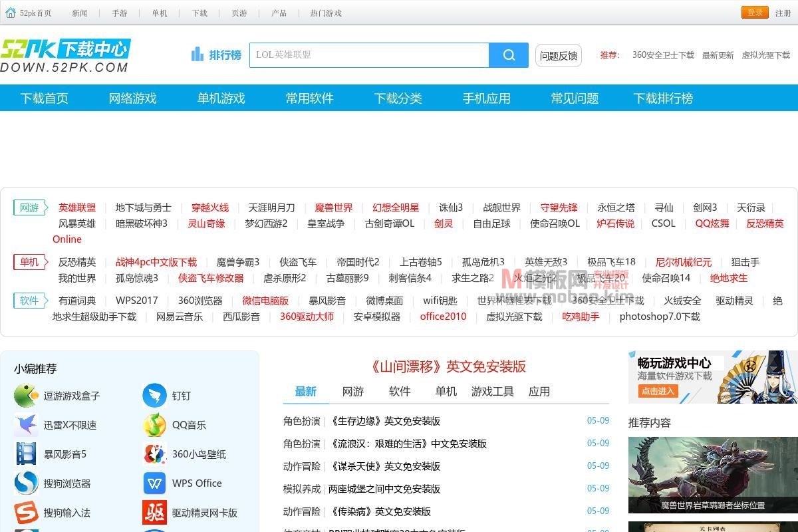The image size is (798, 532).
Task: Open 单机游戏 in navigation bar
Action: pos(221,98)
